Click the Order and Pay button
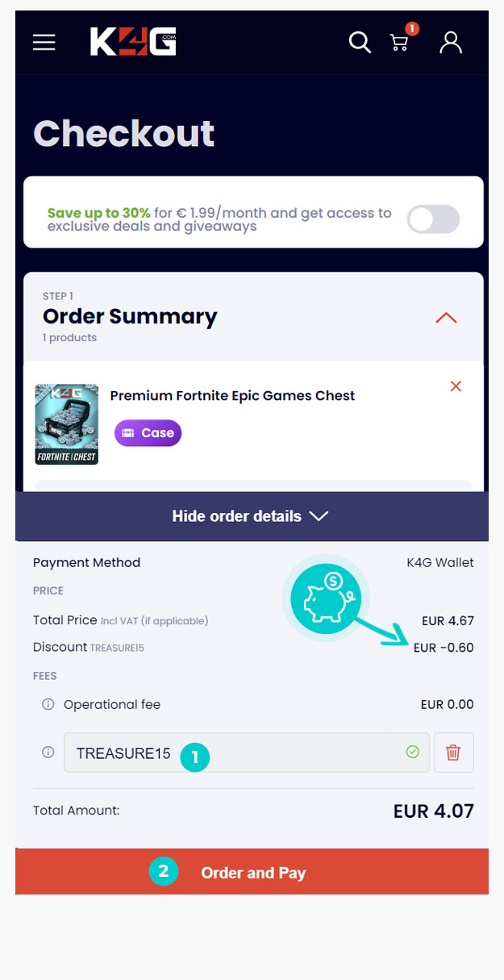The image size is (504, 980). pyautogui.click(x=252, y=872)
